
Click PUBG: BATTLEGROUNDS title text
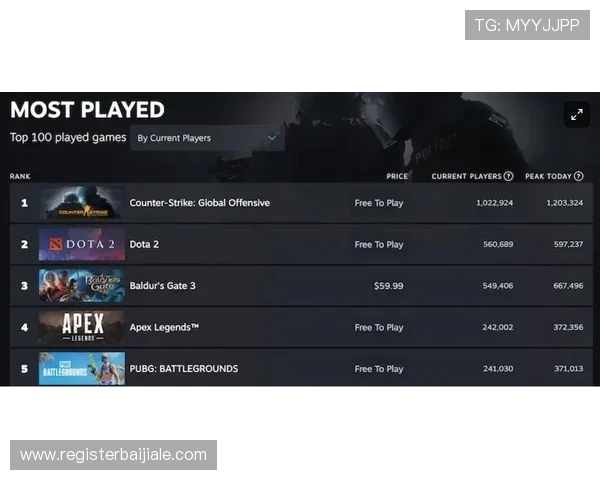tap(183, 368)
